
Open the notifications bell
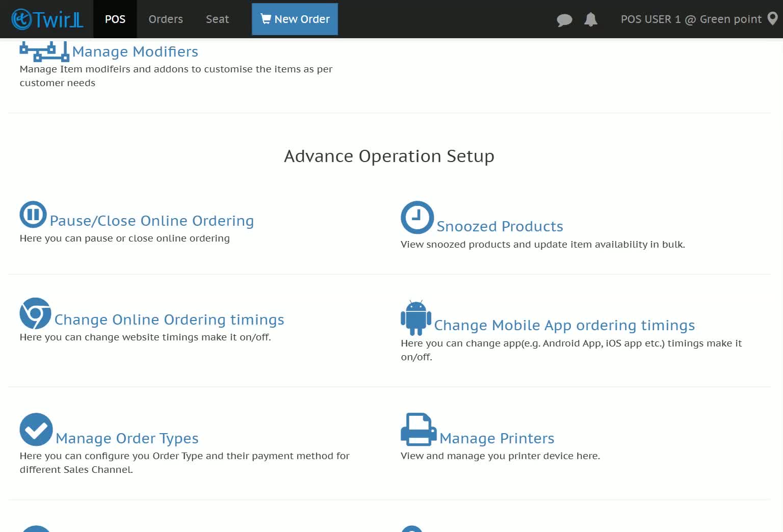pyautogui.click(x=590, y=19)
